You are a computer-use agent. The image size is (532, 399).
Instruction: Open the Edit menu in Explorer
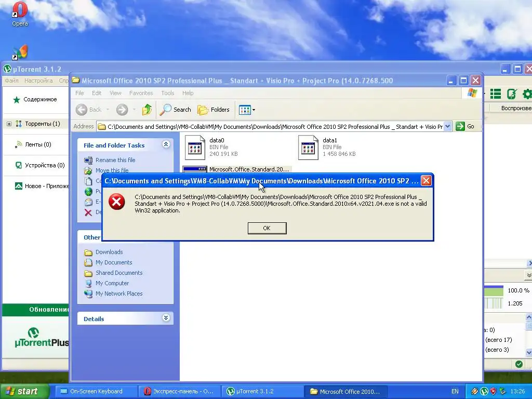pos(97,93)
